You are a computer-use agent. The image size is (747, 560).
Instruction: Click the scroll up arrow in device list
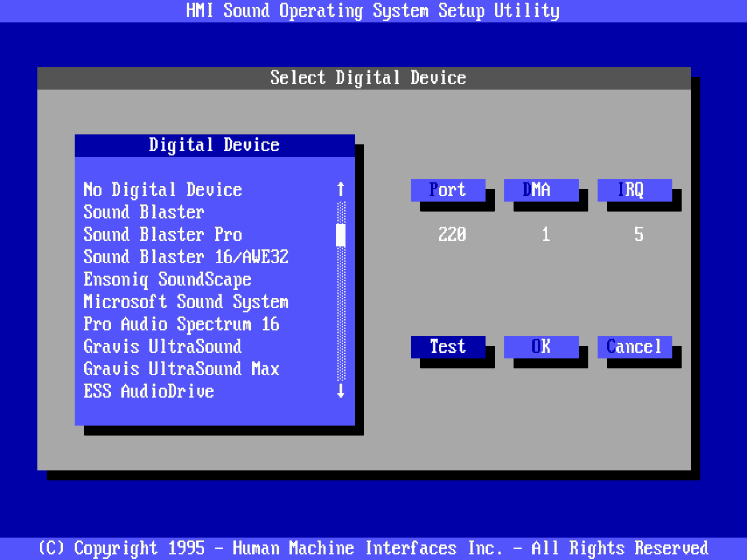coord(341,189)
